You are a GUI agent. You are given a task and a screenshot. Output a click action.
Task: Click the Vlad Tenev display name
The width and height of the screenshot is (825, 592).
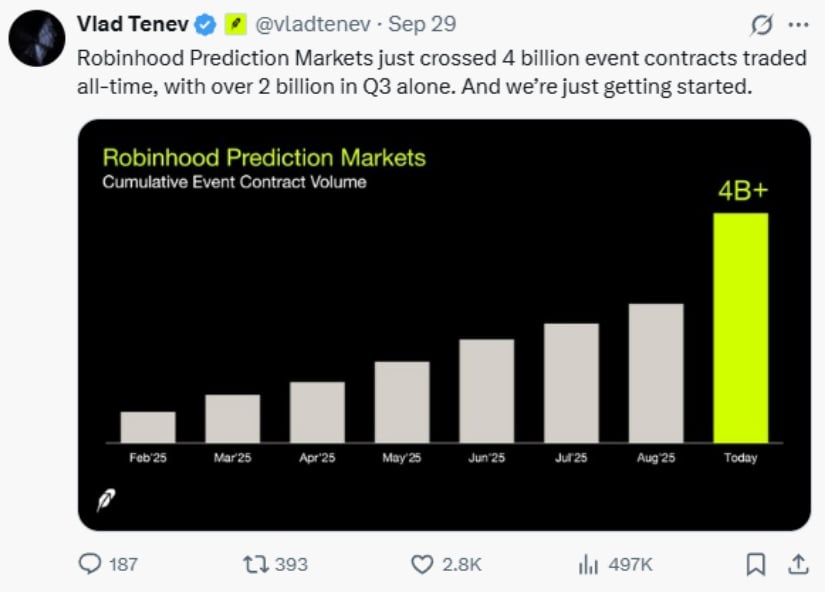[x=133, y=23]
